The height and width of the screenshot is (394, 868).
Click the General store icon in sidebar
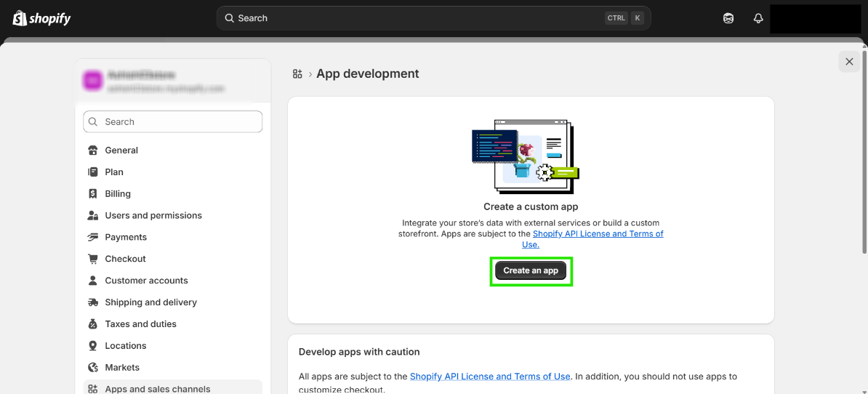pyautogui.click(x=93, y=150)
